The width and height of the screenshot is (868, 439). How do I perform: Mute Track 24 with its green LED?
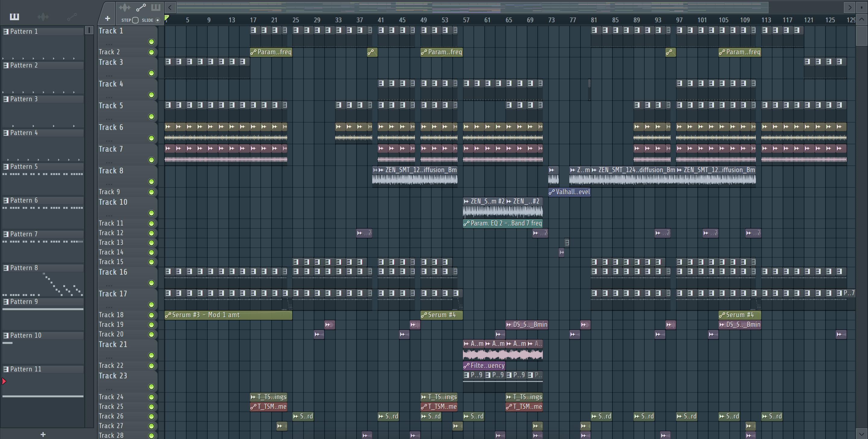[151, 397]
